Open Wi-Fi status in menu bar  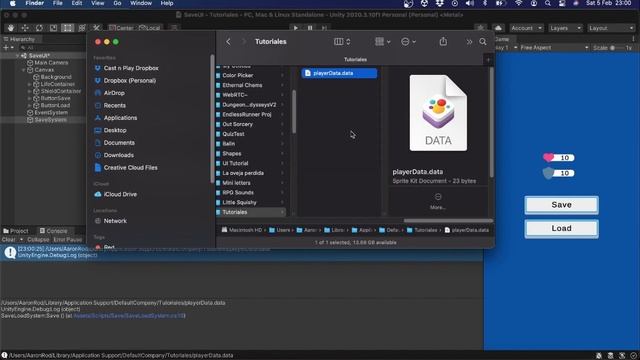point(519,3)
